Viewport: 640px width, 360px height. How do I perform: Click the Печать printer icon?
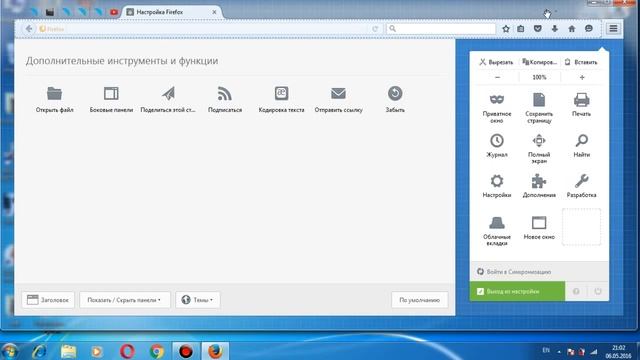[581, 99]
